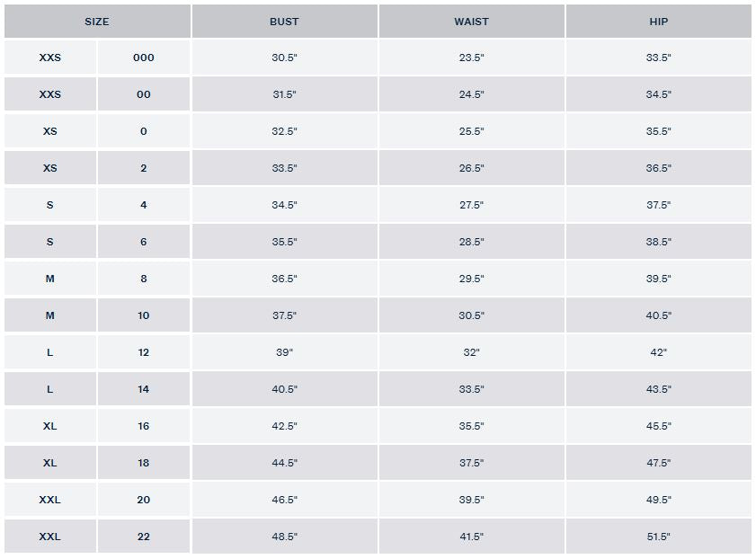Viewport: 756px width, 559px height.
Task: Click the 41.5" waist value
Action: point(472,537)
